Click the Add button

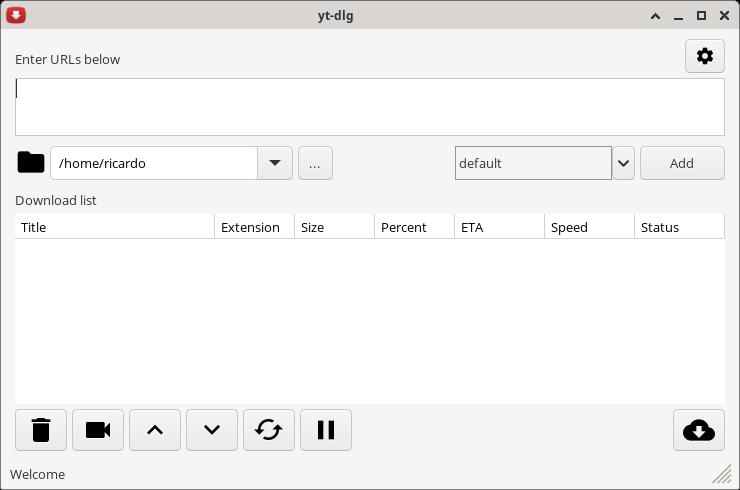point(682,163)
